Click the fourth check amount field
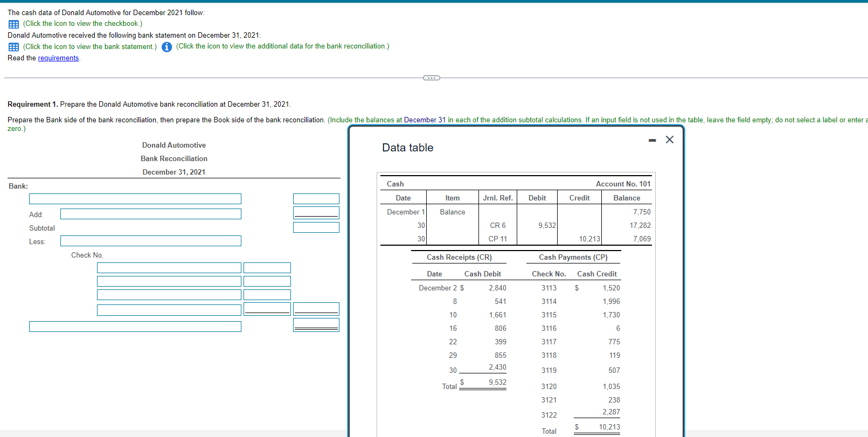The width and height of the screenshot is (868, 437). pyautogui.click(x=267, y=309)
